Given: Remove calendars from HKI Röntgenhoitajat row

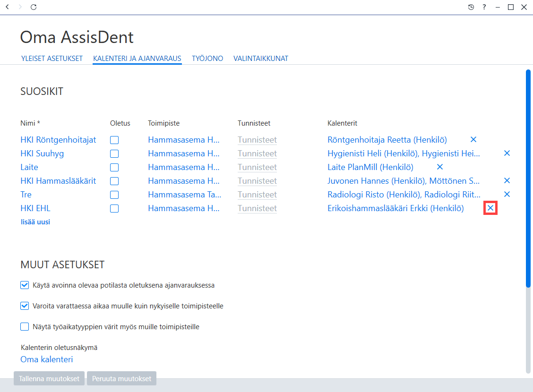Looking at the screenshot, I should coord(473,139).
